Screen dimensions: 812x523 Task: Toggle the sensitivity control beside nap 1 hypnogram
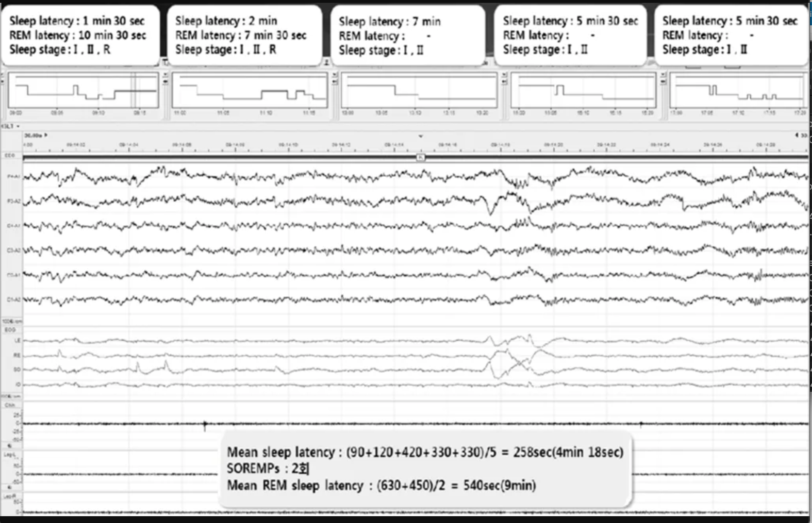[166, 74]
